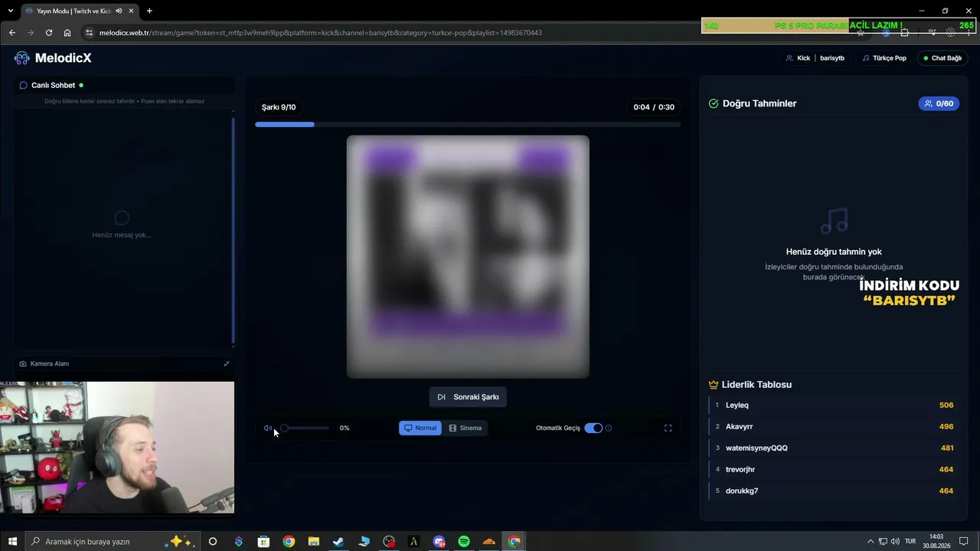This screenshot has height=551, width=980.
Task: Click the volume speaker icon
Action: point(267,429)
